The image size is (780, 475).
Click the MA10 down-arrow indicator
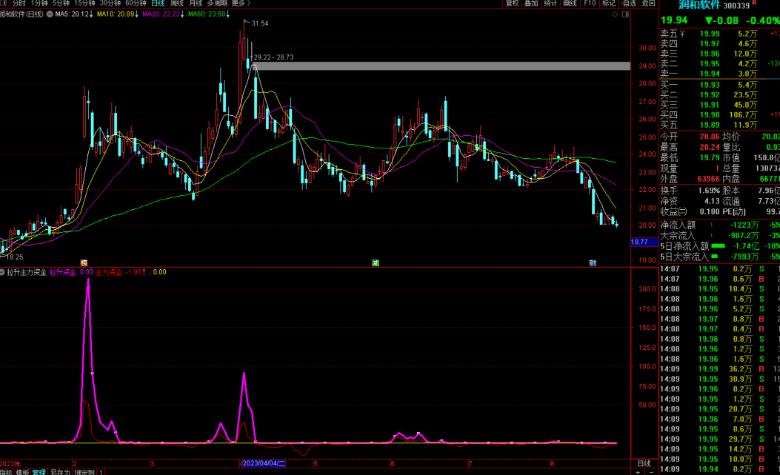click(x=137, y=14)
